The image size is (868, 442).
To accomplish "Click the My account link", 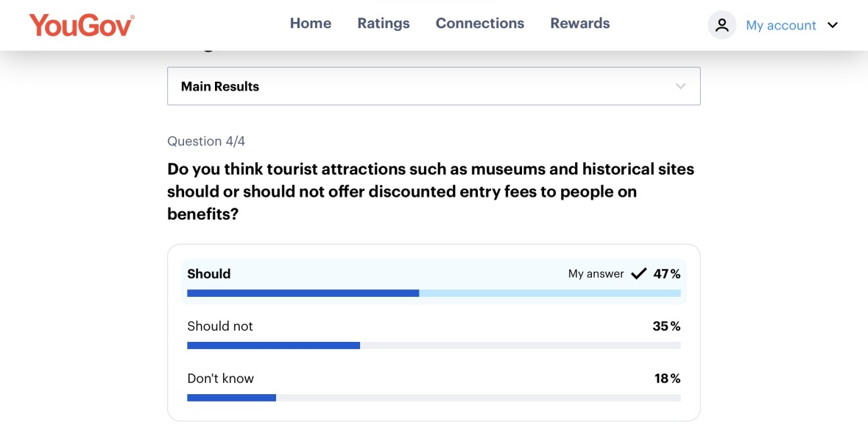I will [780, 25].
